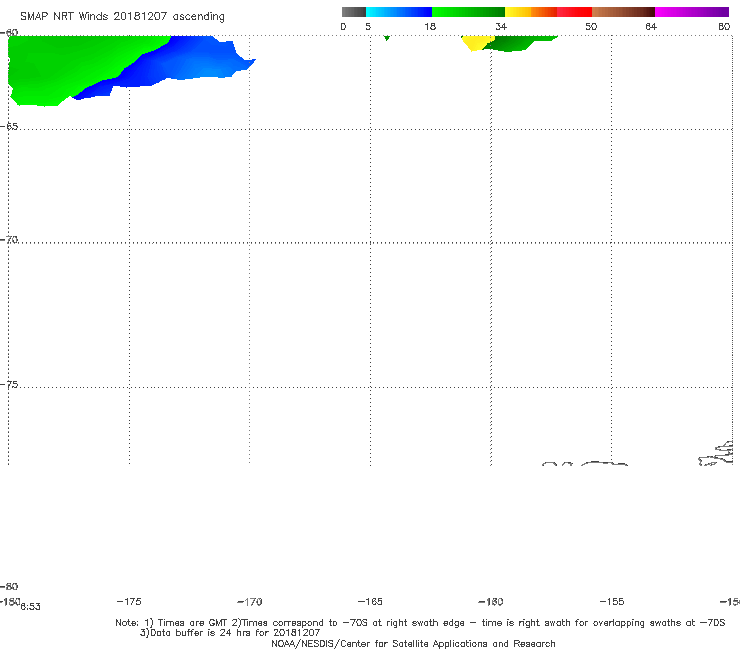Click the yellow wind patch at the top edge

click(476, 42)
